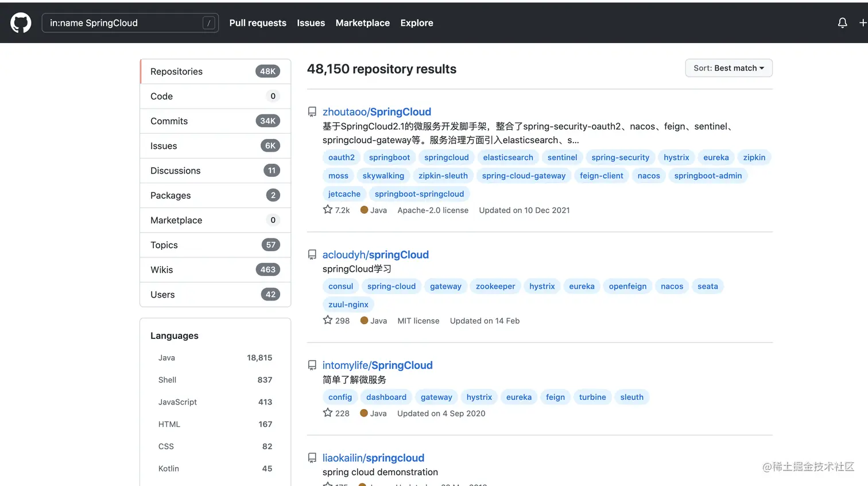Show Wikis search results

[x=162, y=270]
